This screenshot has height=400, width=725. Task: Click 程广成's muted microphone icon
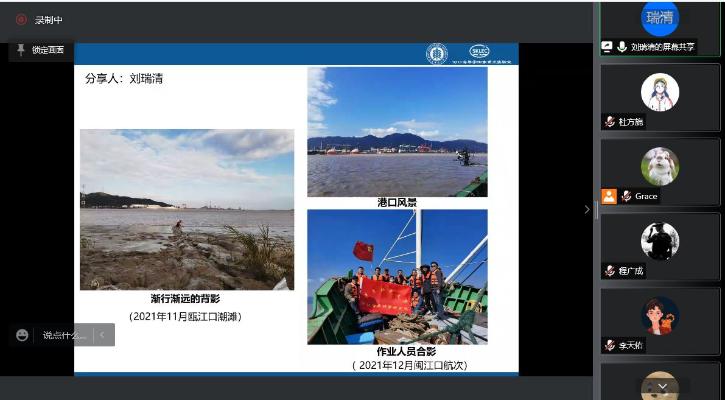pos(610,271)
